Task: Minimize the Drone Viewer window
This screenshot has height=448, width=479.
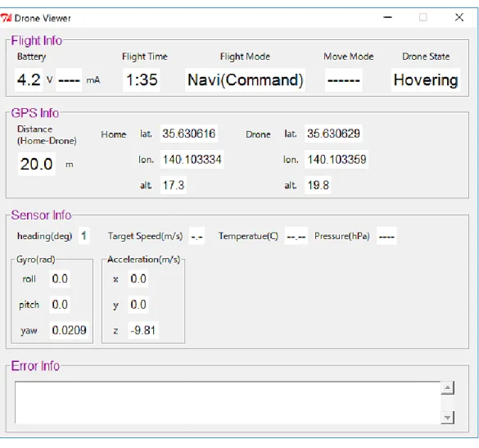Action: click(x=387, y=17)
